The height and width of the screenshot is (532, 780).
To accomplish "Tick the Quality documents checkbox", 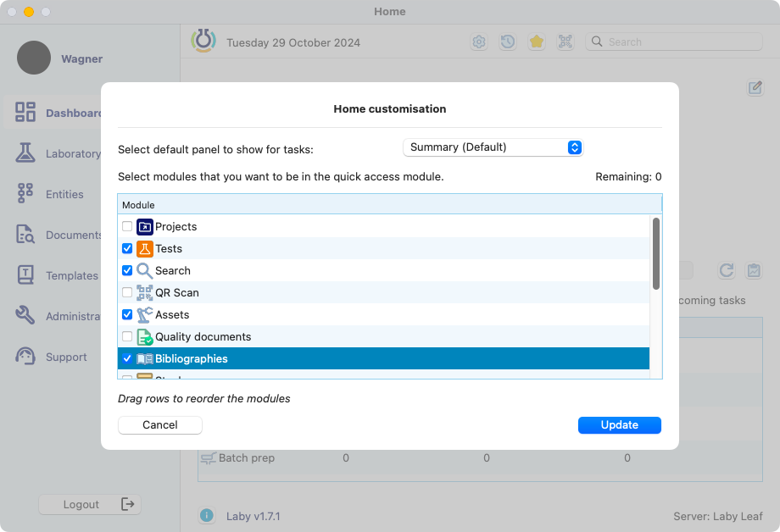I will [x=127, y=336].
